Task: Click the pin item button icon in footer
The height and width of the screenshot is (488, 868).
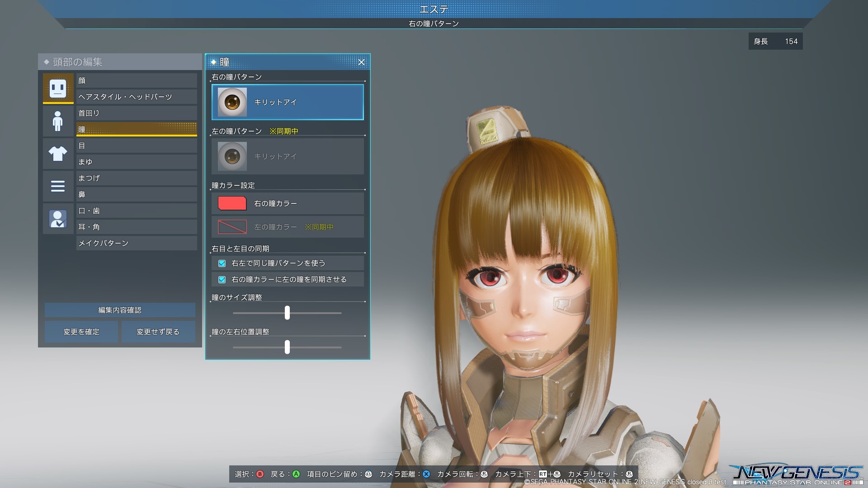Action: 368,474
